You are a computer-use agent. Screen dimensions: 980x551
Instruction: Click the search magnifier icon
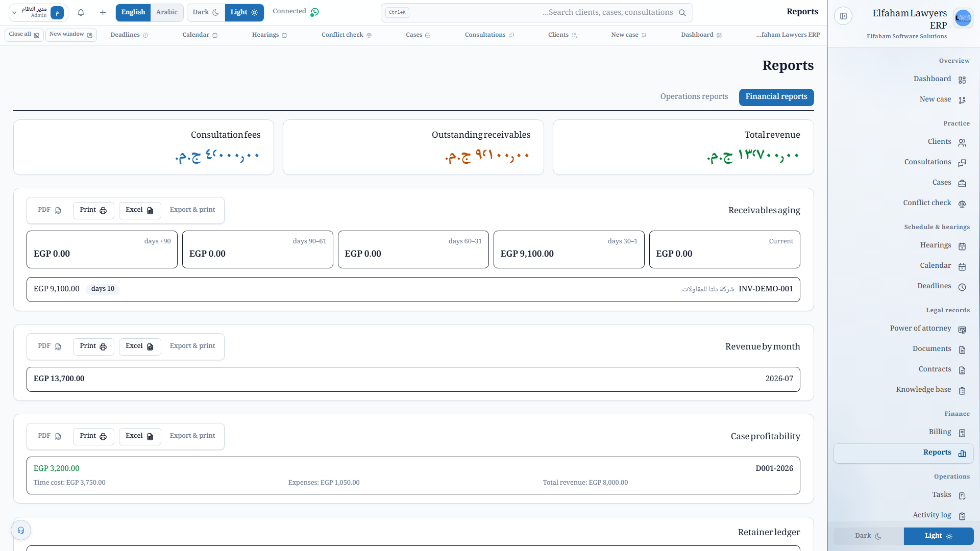pos(682,13)
